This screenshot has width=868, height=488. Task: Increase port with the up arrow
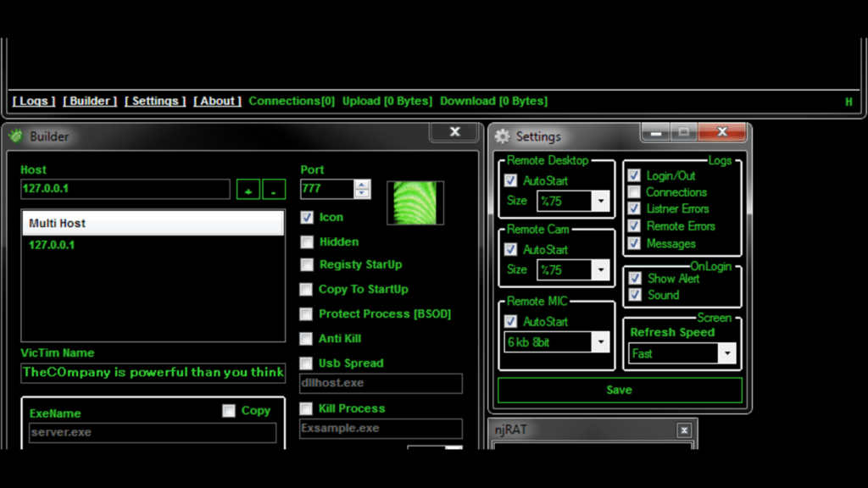pos(362,184)
